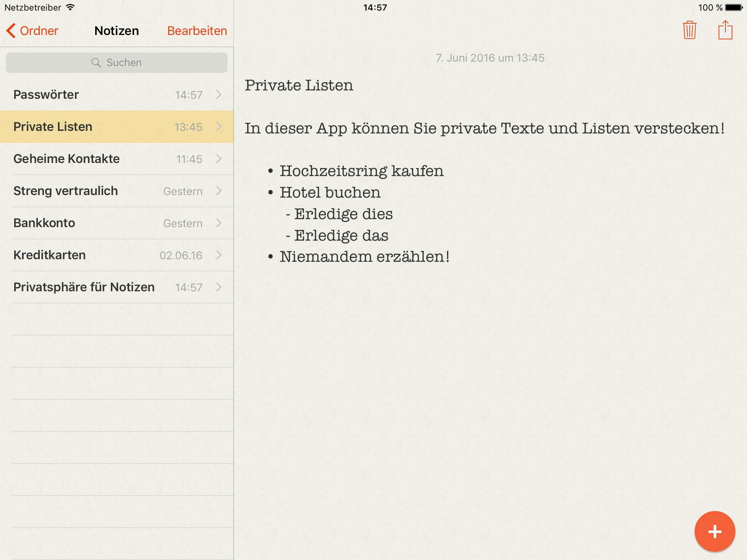747x560 pixels.
Task: Tap the trash can delete icon
Action: 689,30
